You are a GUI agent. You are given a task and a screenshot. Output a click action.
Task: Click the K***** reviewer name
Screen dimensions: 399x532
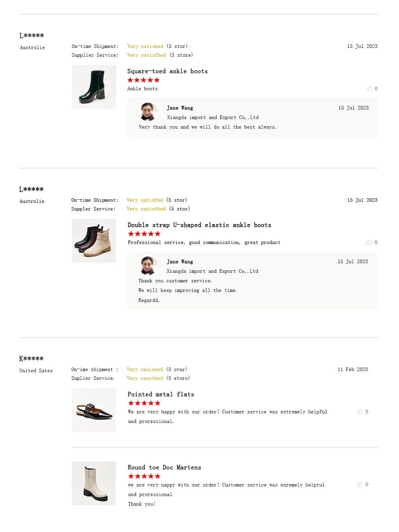tap(32, 359)
